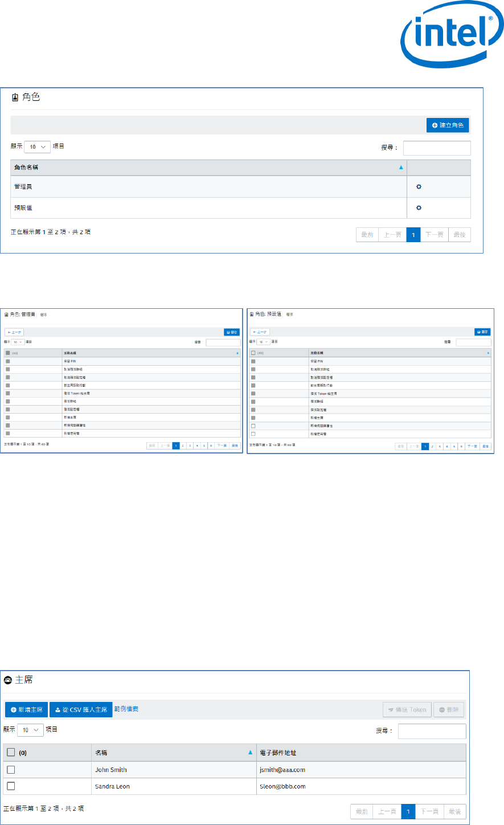Click 建立角色 create role button

point(448,125)
